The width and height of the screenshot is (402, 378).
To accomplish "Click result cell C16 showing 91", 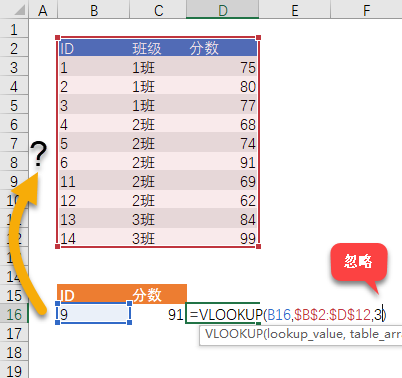I will 158,314.
